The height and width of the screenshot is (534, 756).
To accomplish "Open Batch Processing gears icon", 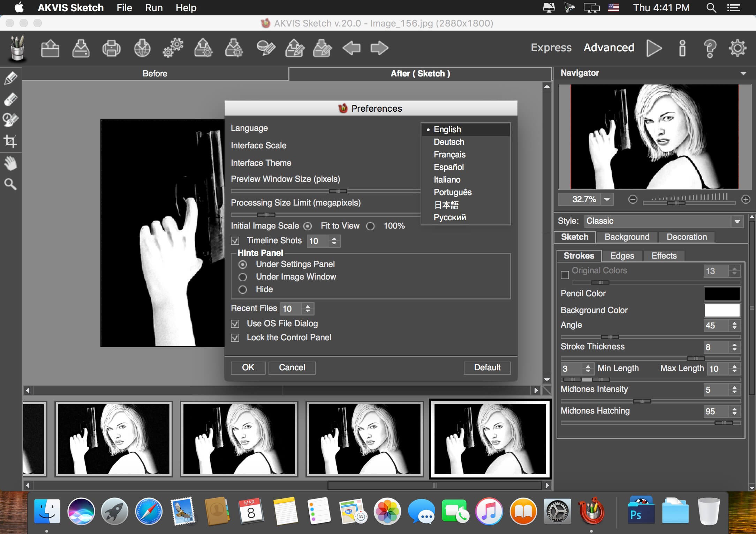I will coord(173,48).
